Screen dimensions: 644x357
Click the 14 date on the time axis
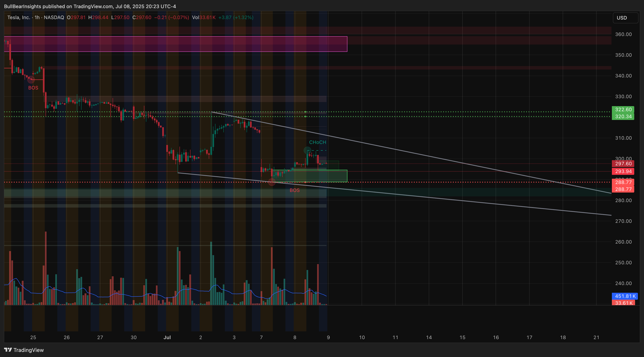429,337
